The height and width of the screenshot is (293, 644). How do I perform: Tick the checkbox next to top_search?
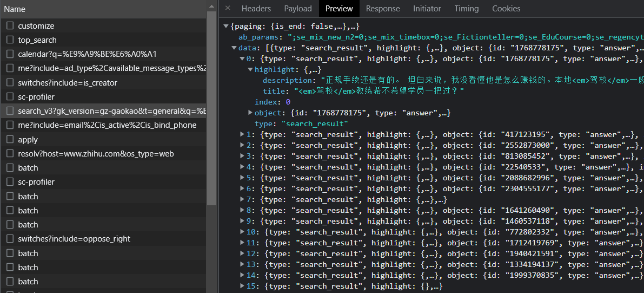click(x=10, y=40)
